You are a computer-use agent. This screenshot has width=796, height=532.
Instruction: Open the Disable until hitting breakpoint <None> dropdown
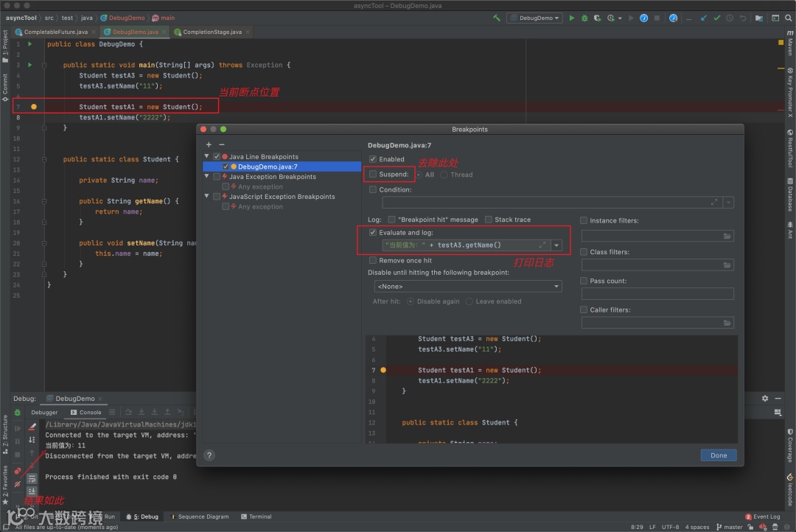pos(468,286)
